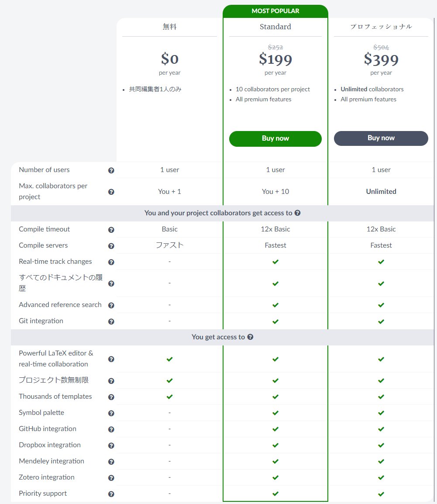Click help icon beside Number of users
Viewport: 437px width, 504px height.
[x=111, y=170]
